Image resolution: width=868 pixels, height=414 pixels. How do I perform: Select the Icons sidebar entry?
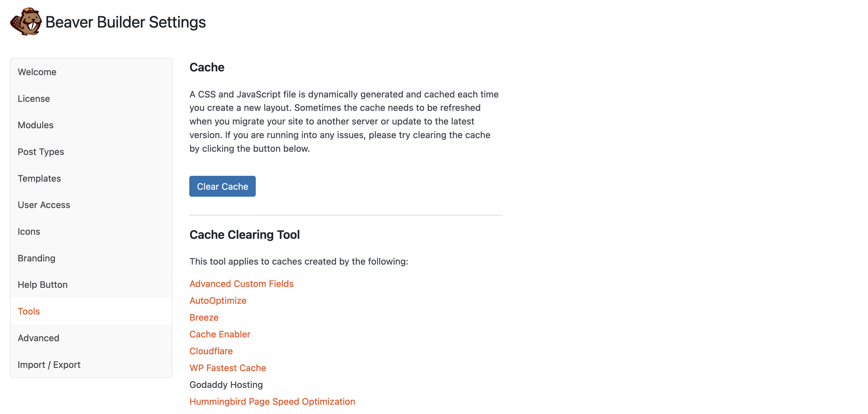29,231
